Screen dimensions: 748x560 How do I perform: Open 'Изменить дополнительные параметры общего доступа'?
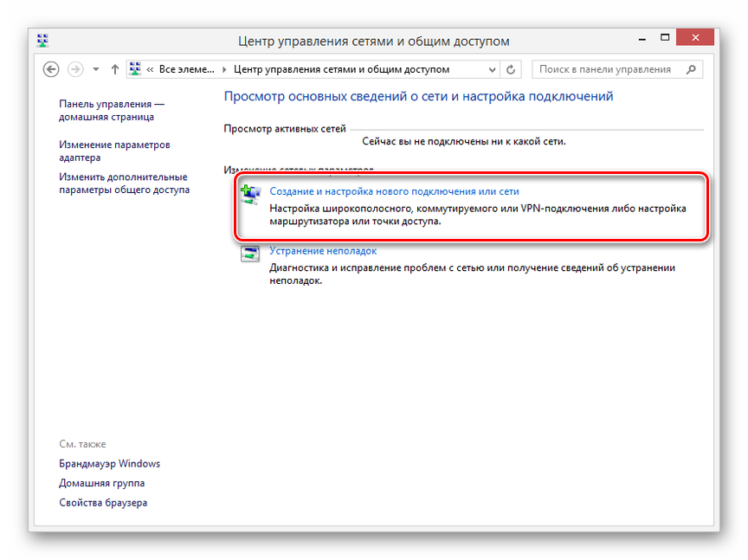tap(124, 183)
